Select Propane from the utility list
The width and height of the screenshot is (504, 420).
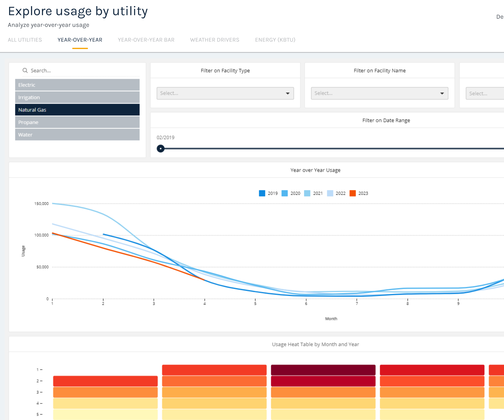pyautogui.click(x=77, y=122)
